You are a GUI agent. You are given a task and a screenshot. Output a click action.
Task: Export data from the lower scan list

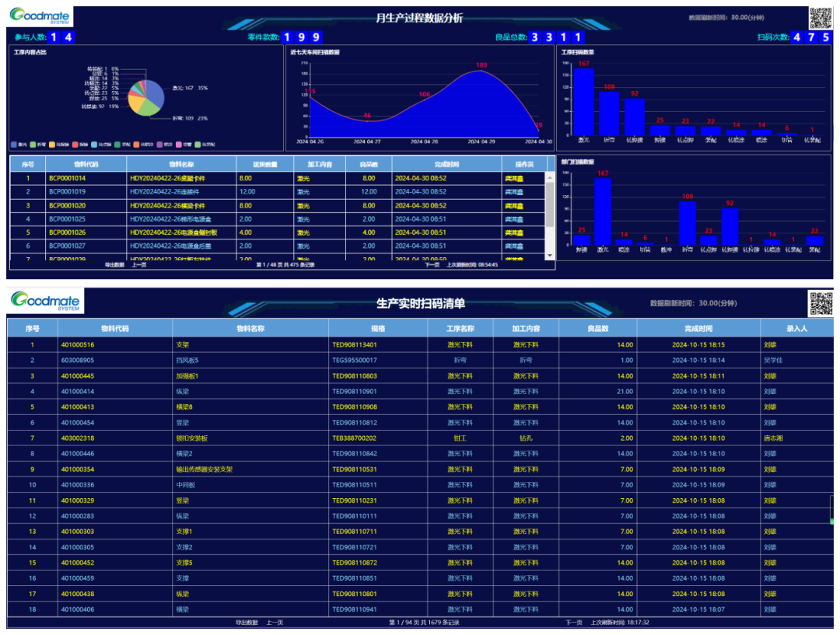(x=246, y=623)
